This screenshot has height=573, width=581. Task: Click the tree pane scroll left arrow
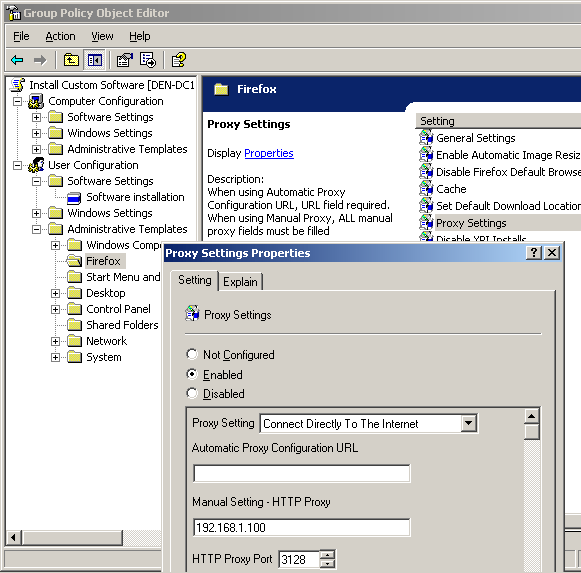click(14, 537)
